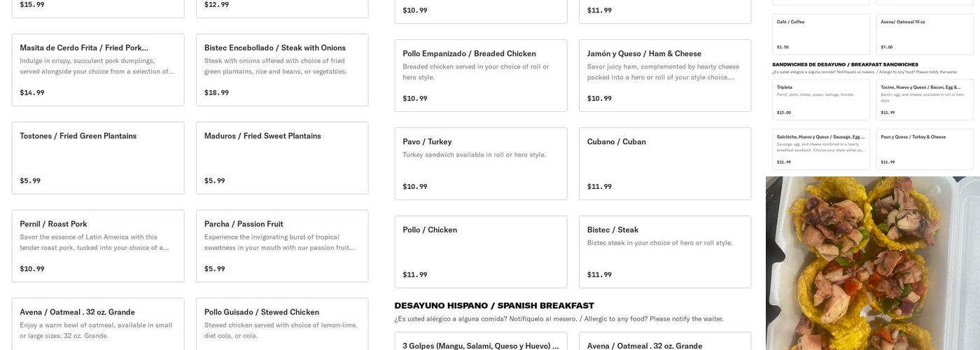Open 3 Golpes Mangu, Salami, Queso item

click(x=481, y=342)
